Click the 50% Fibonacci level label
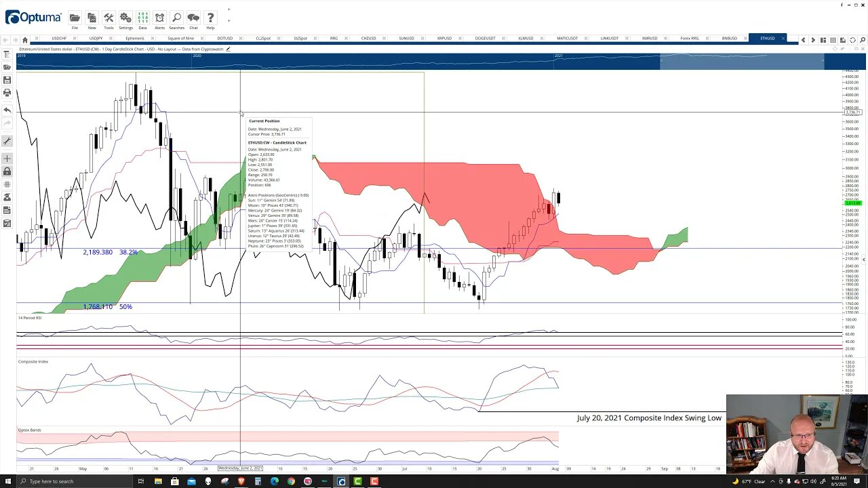Screen dimensions: 868x488 (125, 307)
